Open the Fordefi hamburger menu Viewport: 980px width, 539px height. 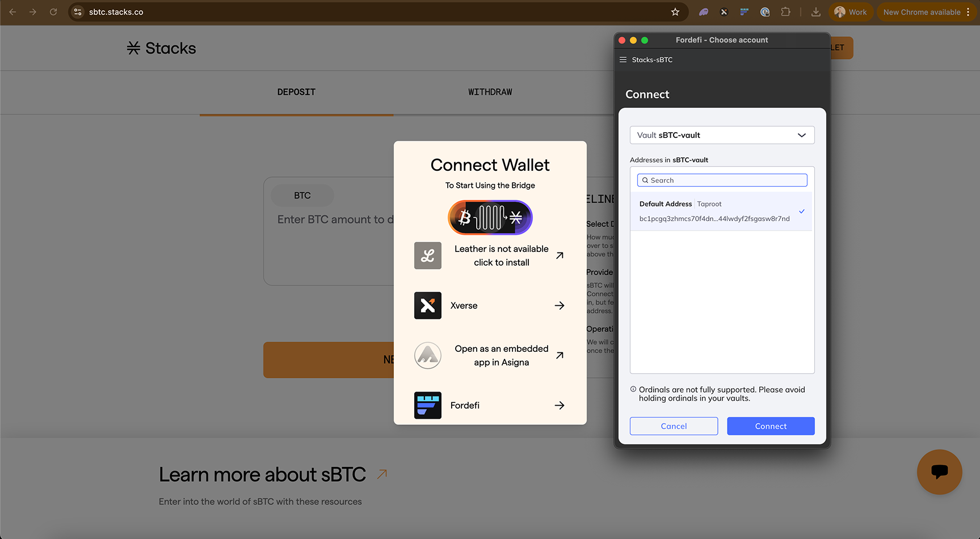pyautogui.click(x=623, y=60)
